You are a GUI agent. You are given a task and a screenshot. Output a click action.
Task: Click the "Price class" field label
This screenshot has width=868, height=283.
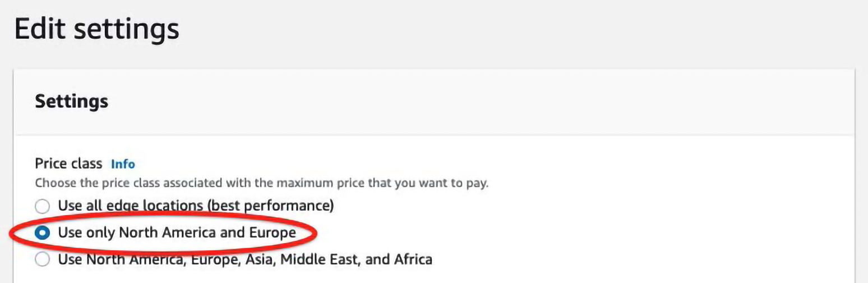pos(68,164)
